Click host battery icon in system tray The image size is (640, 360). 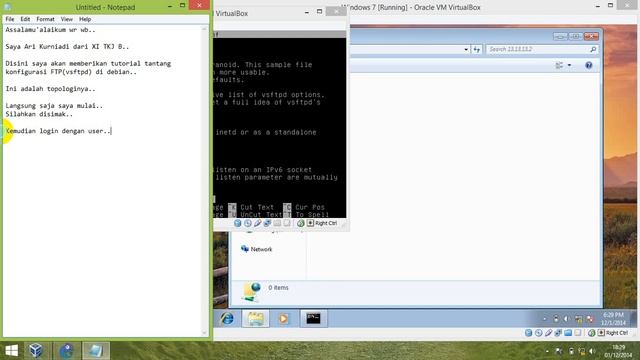click(x=571, y=351)
